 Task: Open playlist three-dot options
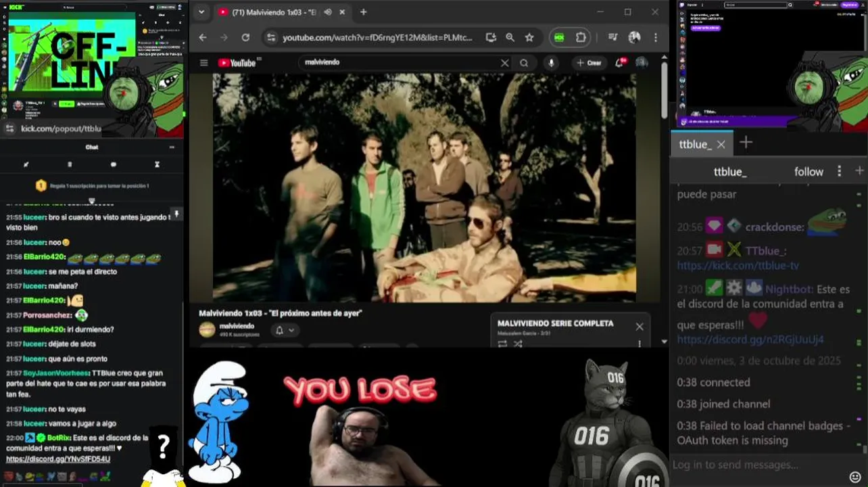640,344
